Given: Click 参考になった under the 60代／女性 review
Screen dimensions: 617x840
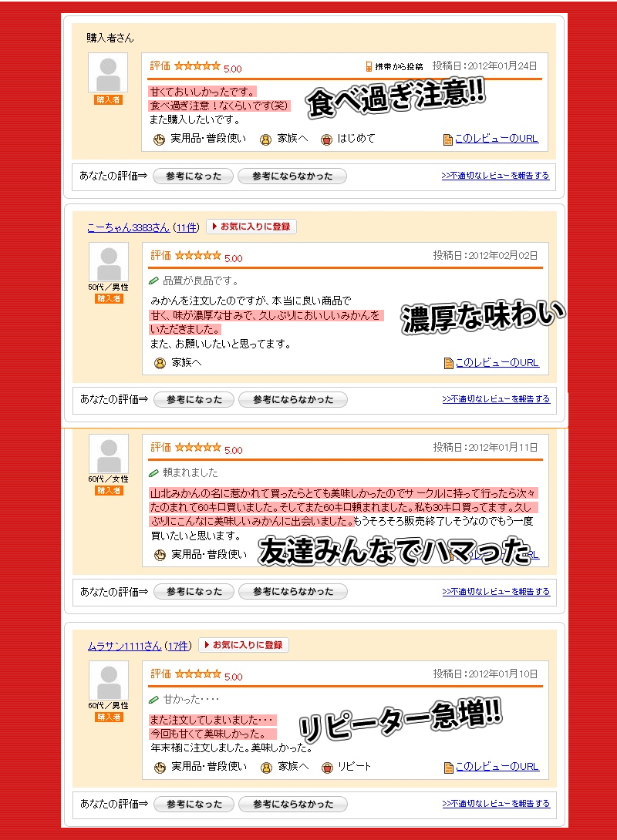Looking at the screenshot, I should 194,591.
